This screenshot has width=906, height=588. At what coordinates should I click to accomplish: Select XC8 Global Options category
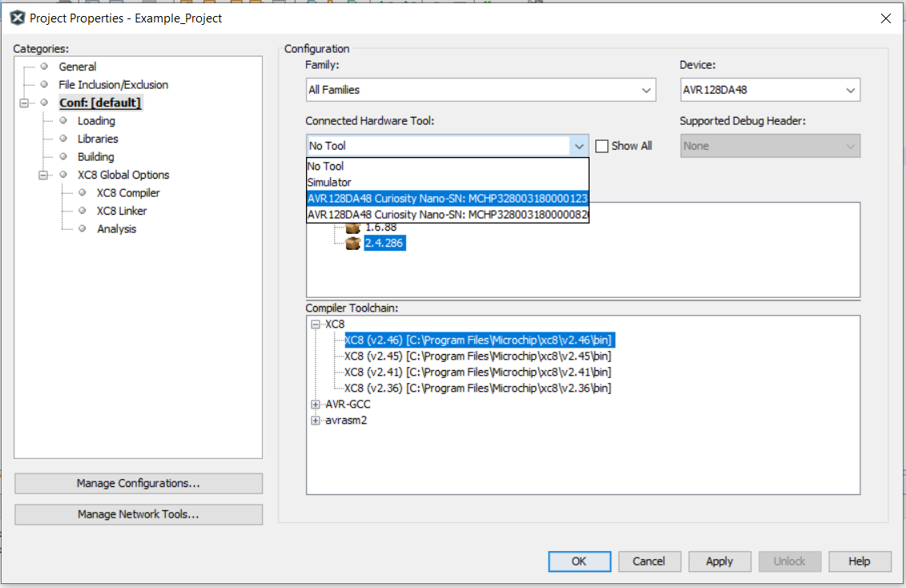123,175
